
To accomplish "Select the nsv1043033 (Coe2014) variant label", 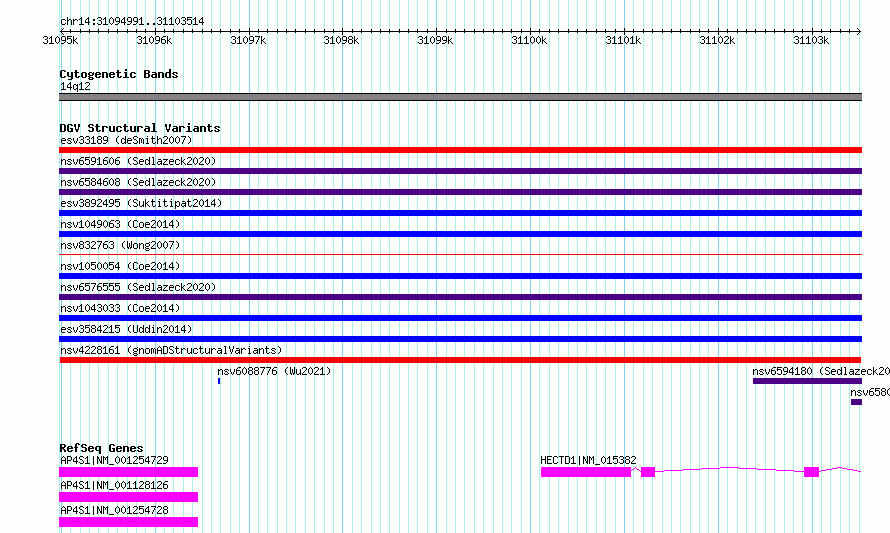I will 120,308.
